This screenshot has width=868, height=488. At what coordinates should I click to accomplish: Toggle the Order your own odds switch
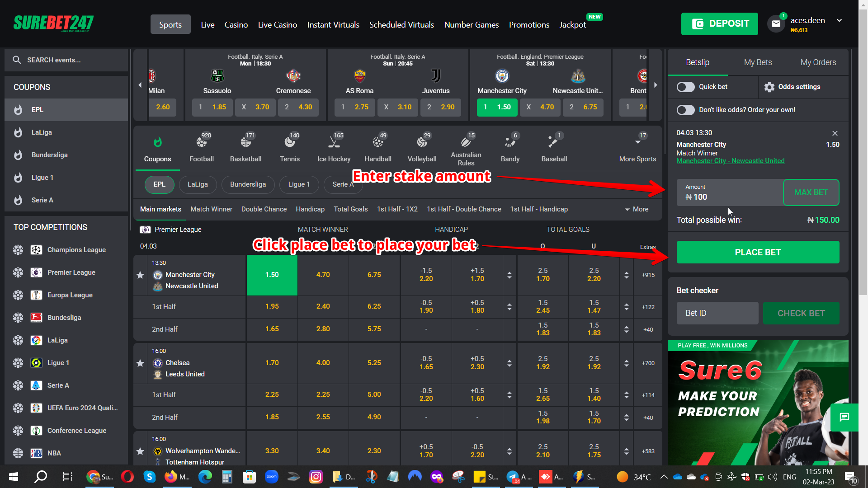685,110
